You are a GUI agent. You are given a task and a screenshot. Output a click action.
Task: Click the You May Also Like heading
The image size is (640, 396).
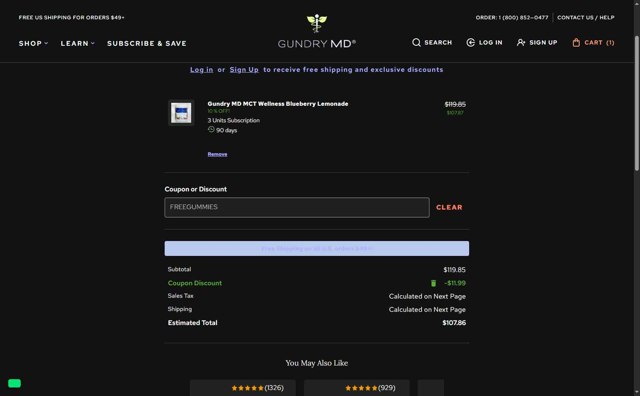click(x=317, y=363)
